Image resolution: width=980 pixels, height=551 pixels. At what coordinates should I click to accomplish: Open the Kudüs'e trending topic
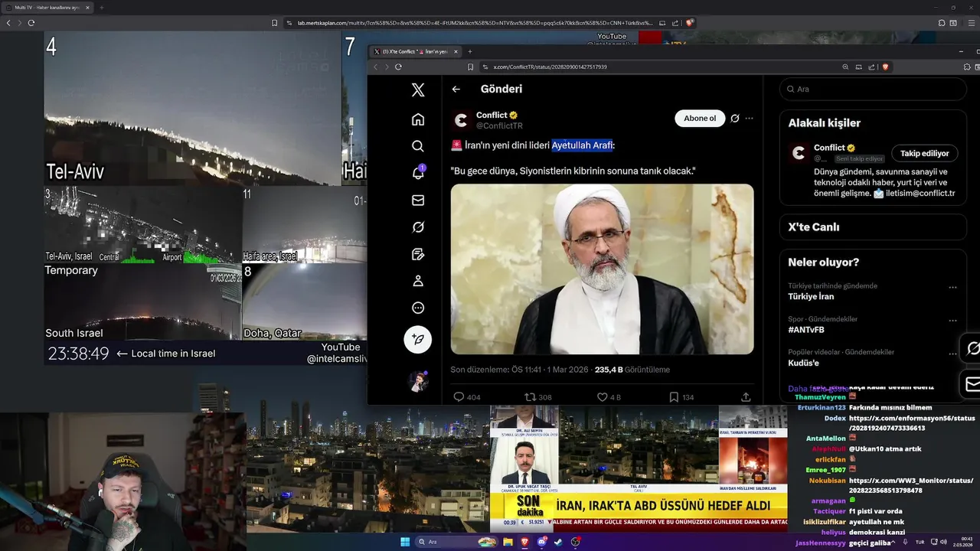coord(803,363)
